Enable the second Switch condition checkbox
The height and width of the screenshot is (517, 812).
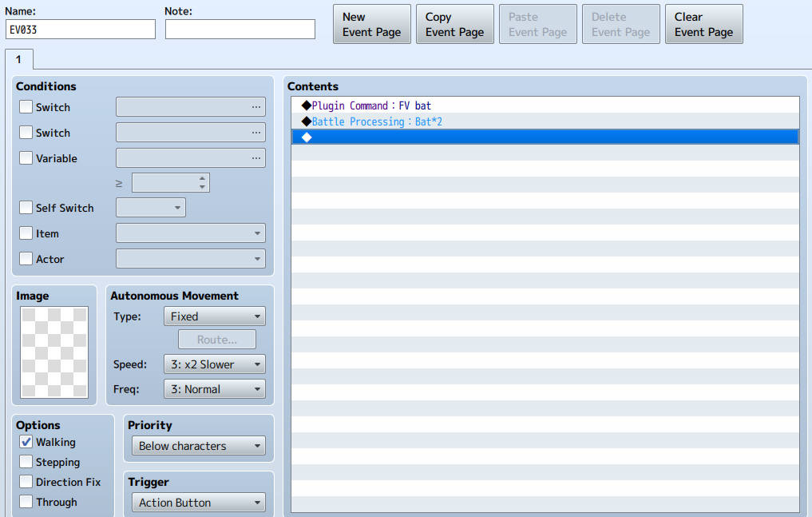pyautogui.click(x=26, y=132)
